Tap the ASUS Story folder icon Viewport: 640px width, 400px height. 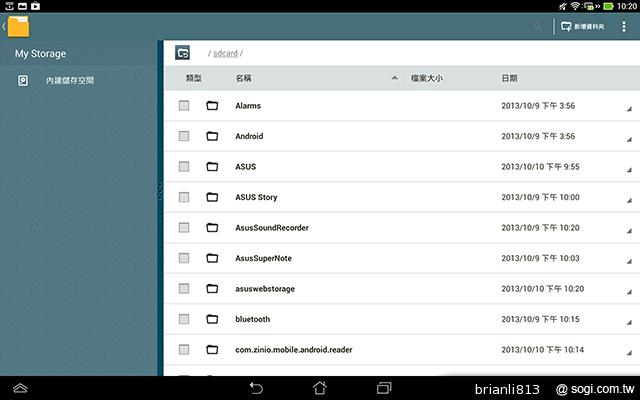coord(212,197)
